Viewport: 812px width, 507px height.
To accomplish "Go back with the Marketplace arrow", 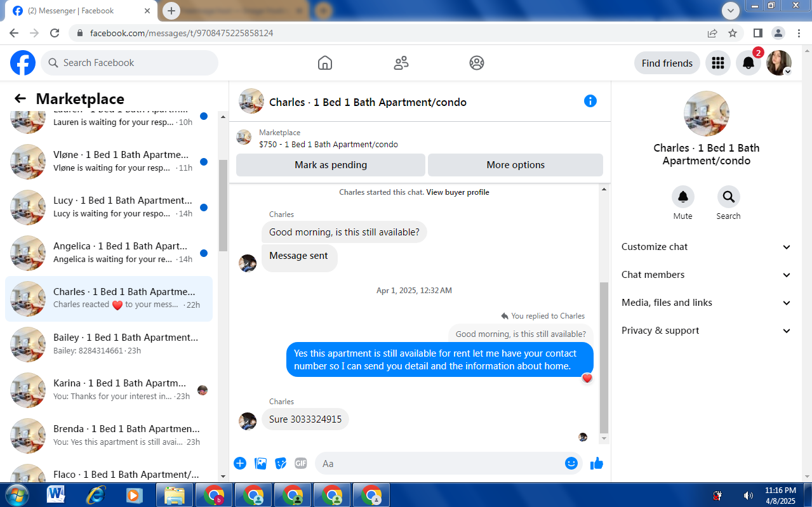I will pyautogui.click(x=20, y=98).
